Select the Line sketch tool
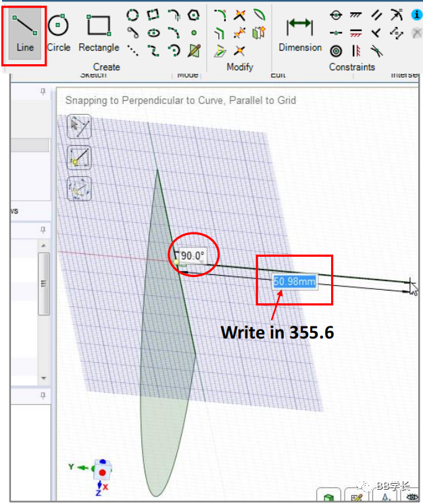Viewport: 423px width, 504px height. click(25, 34)
